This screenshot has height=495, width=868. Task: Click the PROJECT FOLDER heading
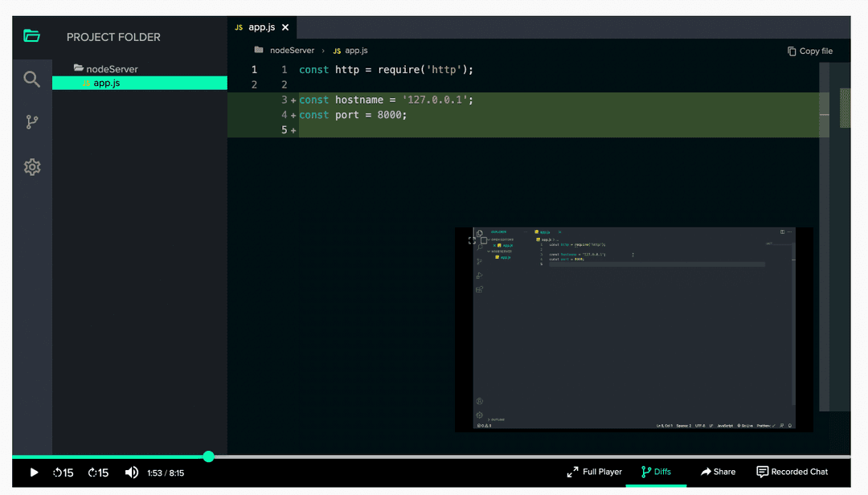coord(113,37)
